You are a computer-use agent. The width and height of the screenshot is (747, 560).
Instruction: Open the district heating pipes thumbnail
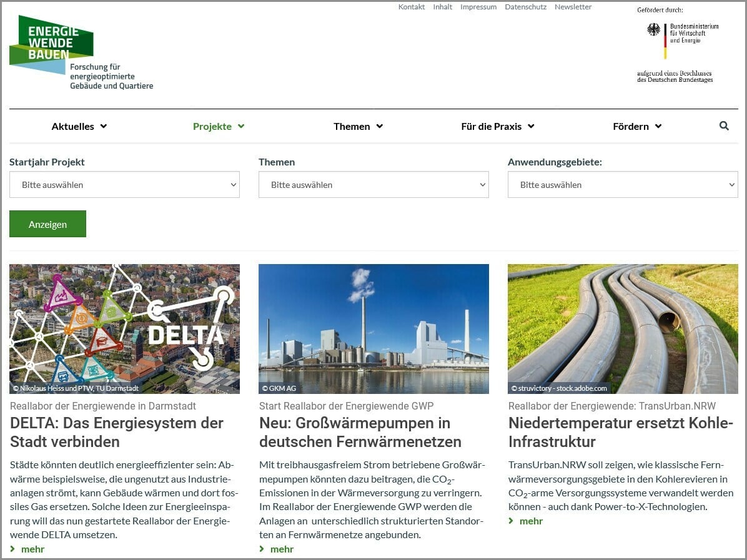(x=623, y=328)
